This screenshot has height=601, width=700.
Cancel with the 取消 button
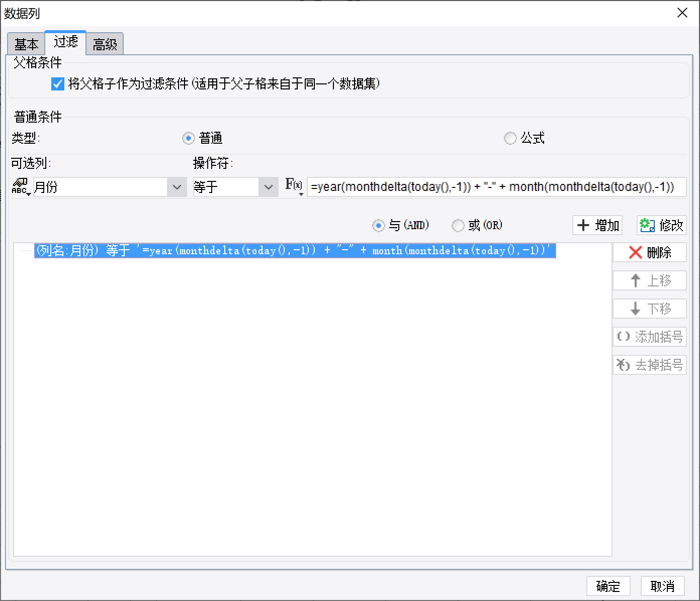coord(662,586)
